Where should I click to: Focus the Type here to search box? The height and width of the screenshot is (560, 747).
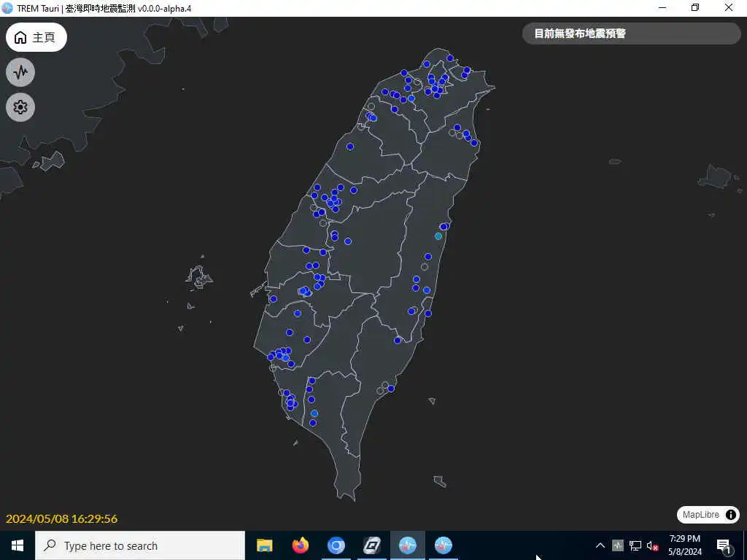pyautogui.click(x=140, y=545)
